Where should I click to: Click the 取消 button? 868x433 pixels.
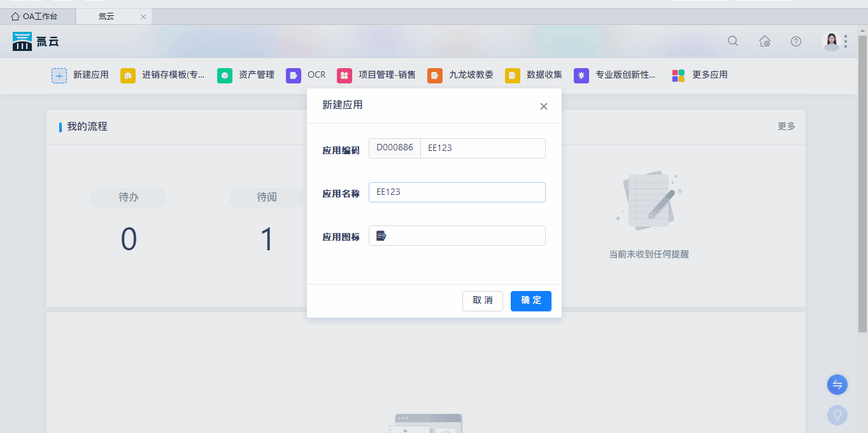483,301
